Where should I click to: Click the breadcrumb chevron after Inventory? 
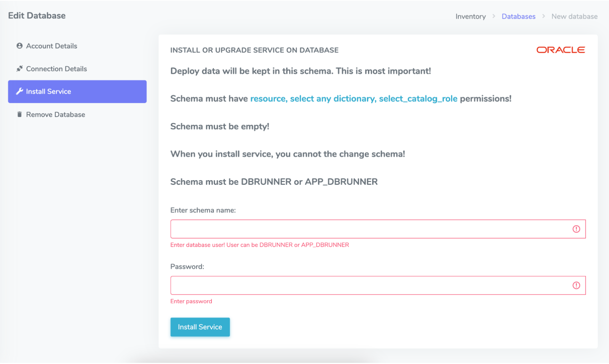(494, 16)
